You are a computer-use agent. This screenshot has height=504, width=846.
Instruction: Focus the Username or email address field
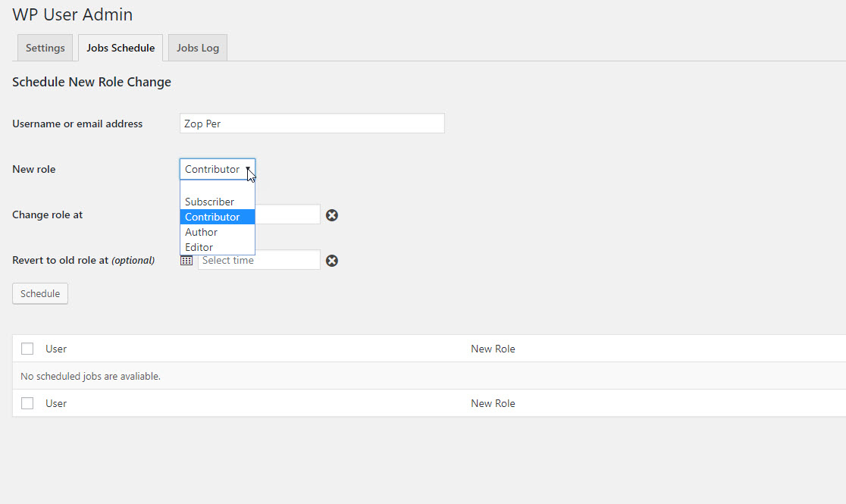[312, 124]
